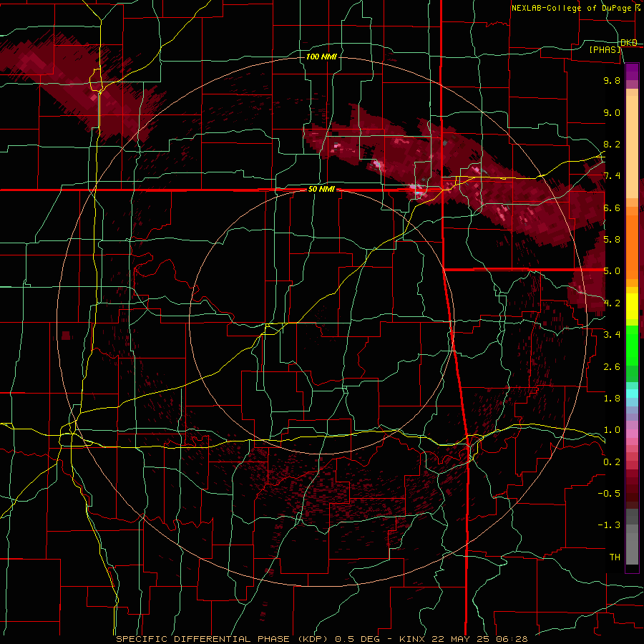Click the 2.6 scale value

click(612, 367)
